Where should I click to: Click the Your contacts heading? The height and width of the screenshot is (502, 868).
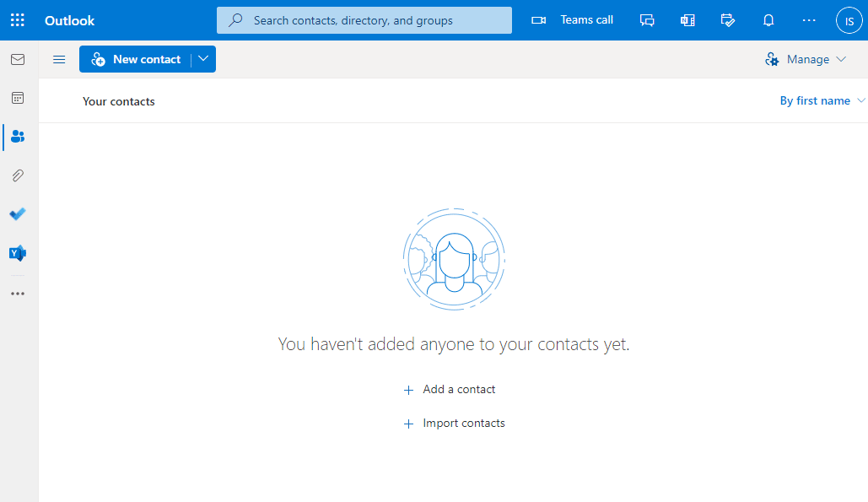click(x=118, y=101)
